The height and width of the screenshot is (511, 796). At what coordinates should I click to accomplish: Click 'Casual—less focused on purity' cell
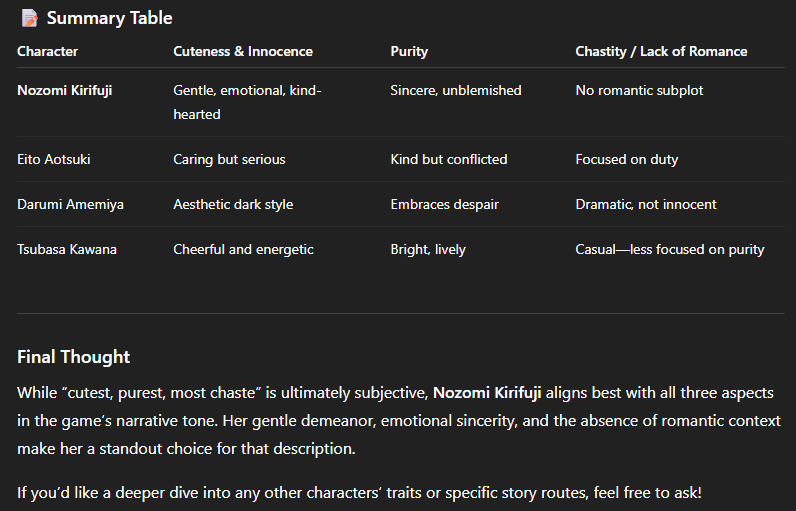tap(670, 250)
